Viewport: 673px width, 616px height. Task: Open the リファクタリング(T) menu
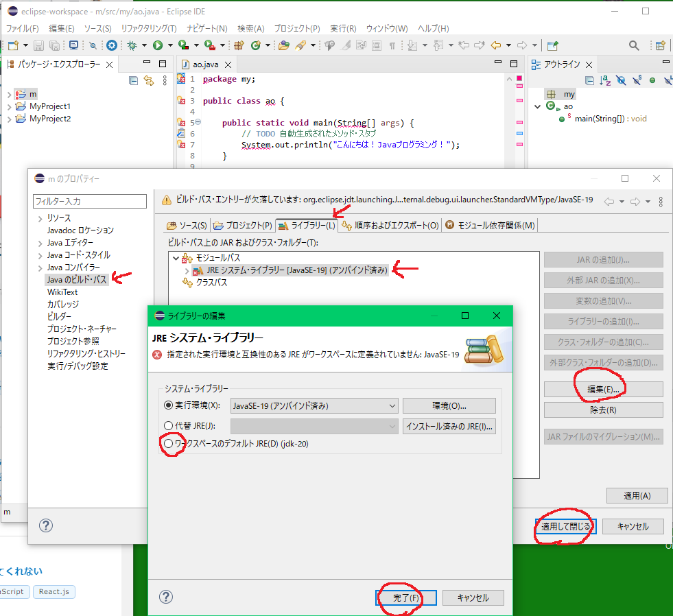(x=149, y=28)
